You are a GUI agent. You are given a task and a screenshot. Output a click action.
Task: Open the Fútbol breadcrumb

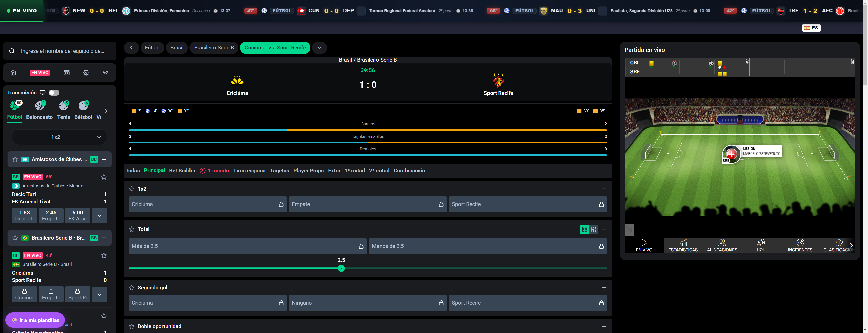152,48
